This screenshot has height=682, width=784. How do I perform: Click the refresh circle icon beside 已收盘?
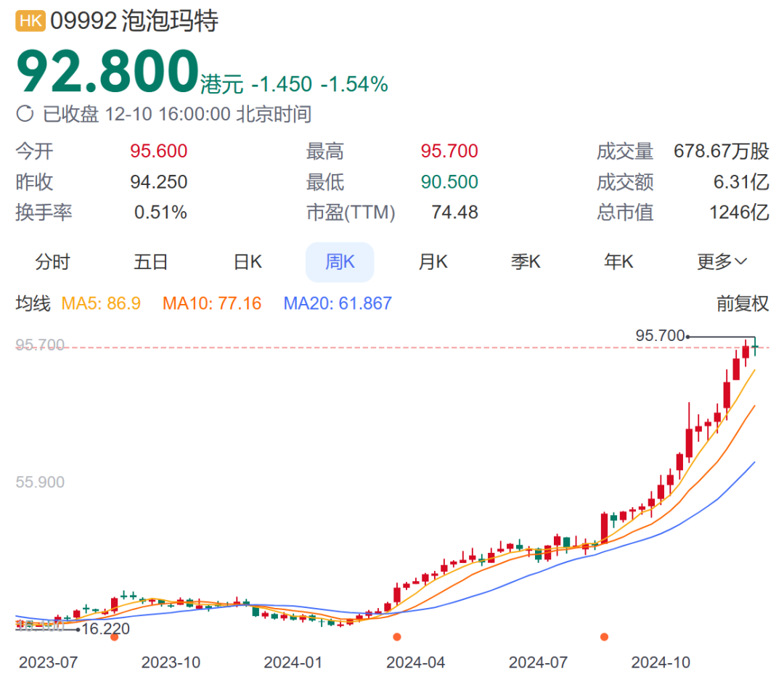[25, 114]
